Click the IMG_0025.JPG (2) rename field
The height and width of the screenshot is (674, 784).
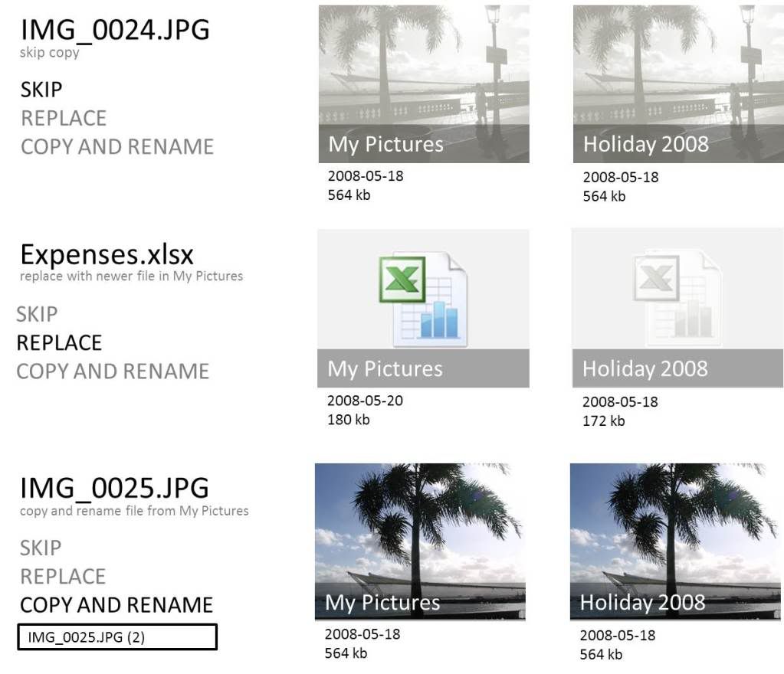pos(117,637)
